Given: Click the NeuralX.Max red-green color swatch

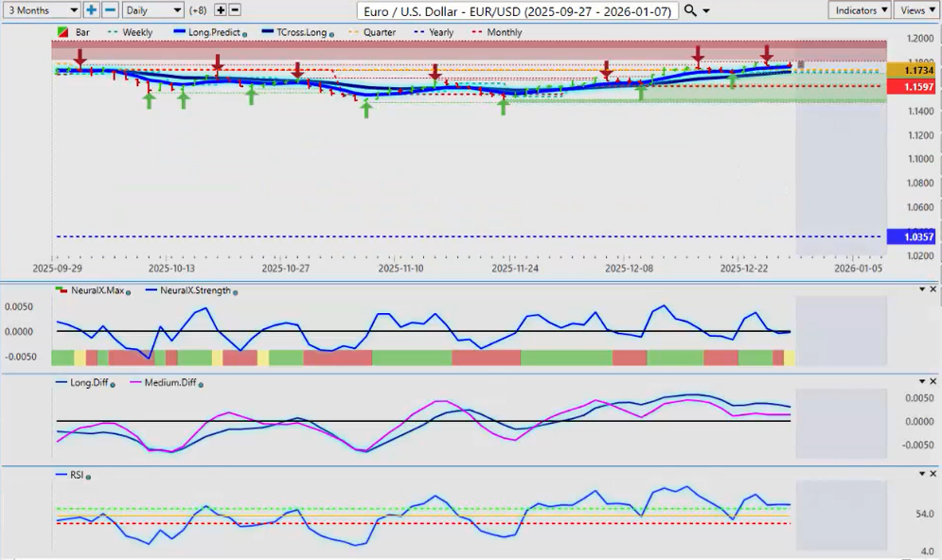Looking at the screenshot, I should click(62, 291).
